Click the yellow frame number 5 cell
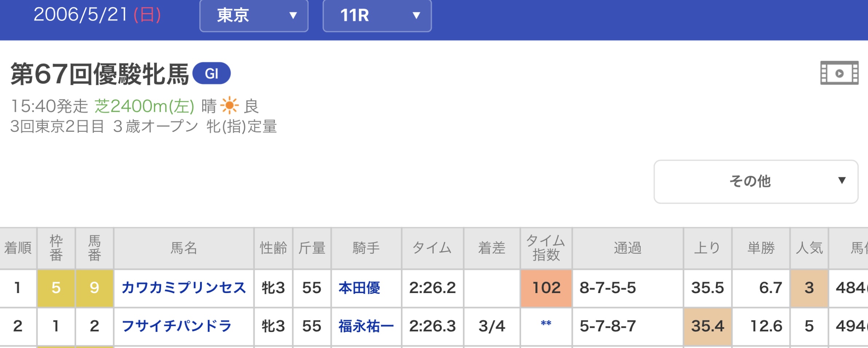The height and width of the screenshot is (348, 868). point(56,288)
